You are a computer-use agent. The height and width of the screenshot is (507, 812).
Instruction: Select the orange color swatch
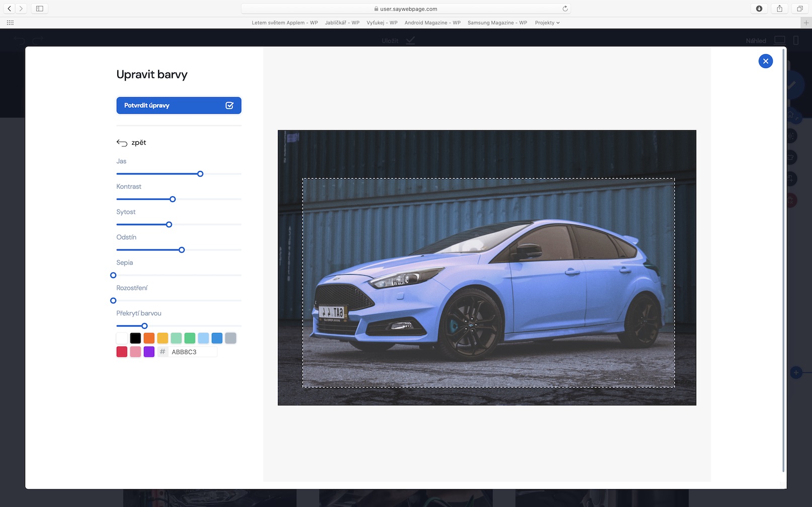click(x=149, y=338)
